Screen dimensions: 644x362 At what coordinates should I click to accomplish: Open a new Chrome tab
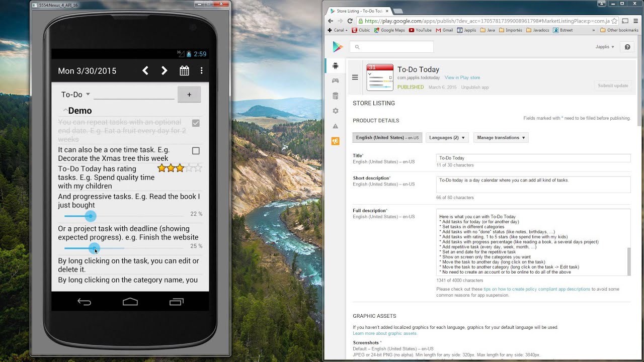[x=397, y=11]
